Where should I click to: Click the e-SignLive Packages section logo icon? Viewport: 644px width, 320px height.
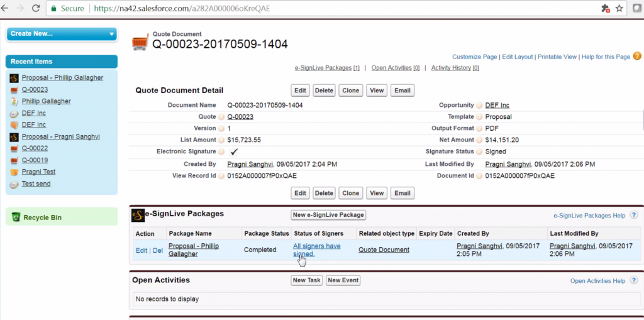coord(138,216)
